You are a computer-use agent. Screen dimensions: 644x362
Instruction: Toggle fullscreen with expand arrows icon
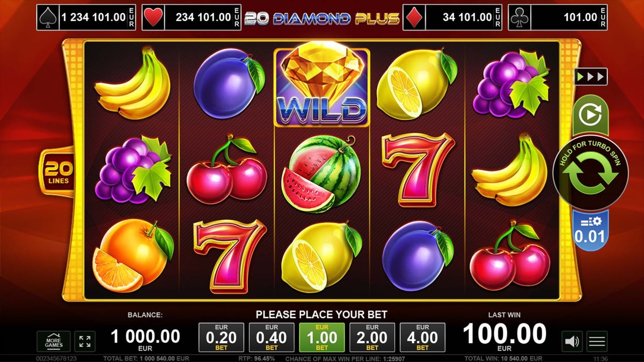click(x=84, y=342)
